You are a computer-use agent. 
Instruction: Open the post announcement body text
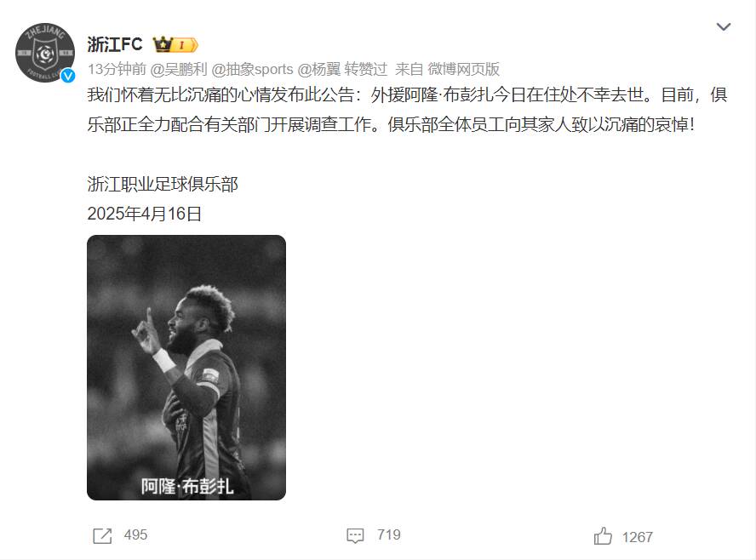[x=408, y=110]
